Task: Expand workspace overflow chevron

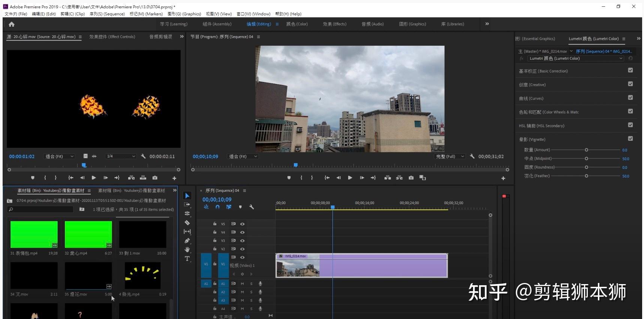Action: click(487, 24)
